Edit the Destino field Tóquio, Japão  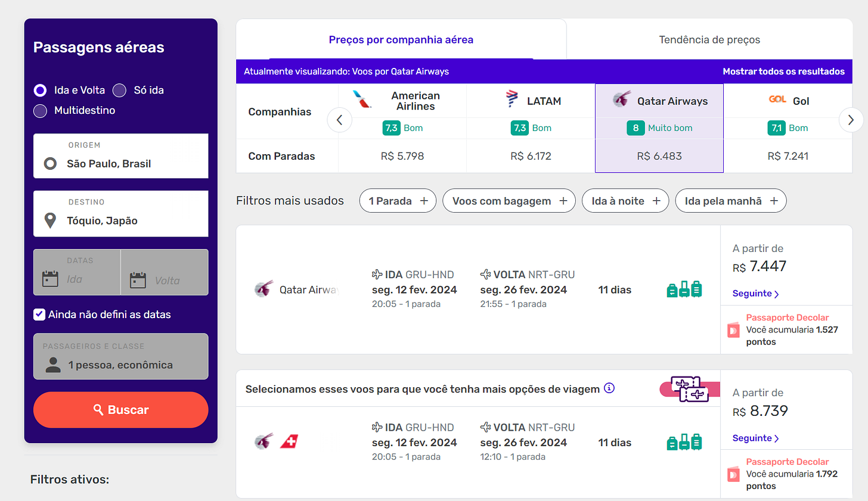pos(121,213)
